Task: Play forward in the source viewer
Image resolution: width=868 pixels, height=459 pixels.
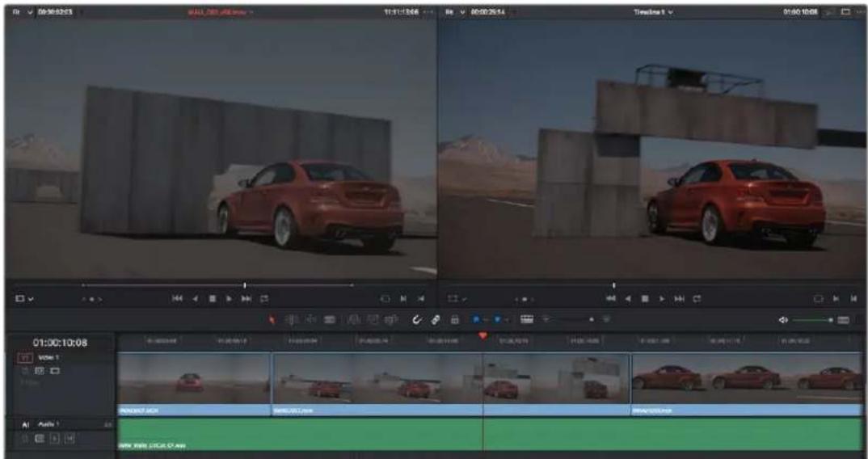Action: (x=229, y=298)
